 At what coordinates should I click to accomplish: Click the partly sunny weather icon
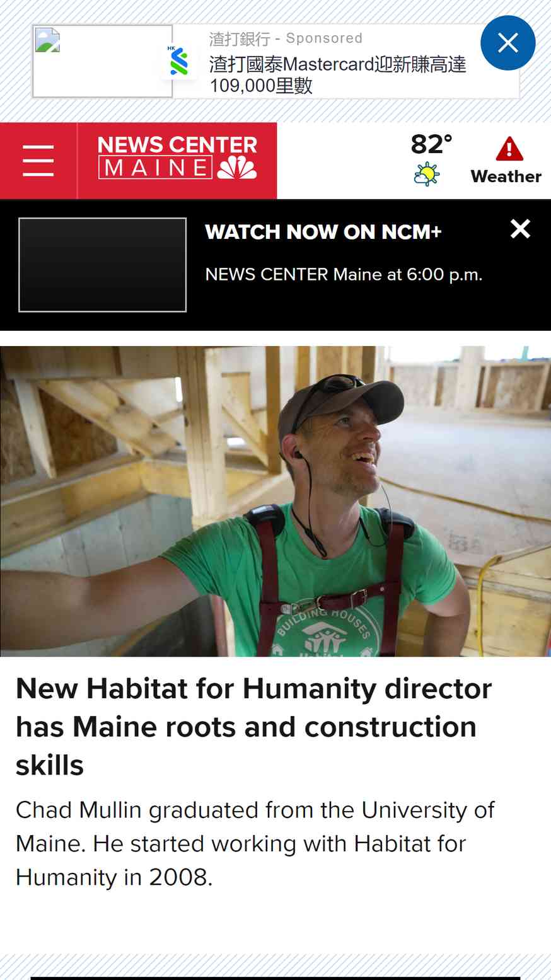[427, 174]
